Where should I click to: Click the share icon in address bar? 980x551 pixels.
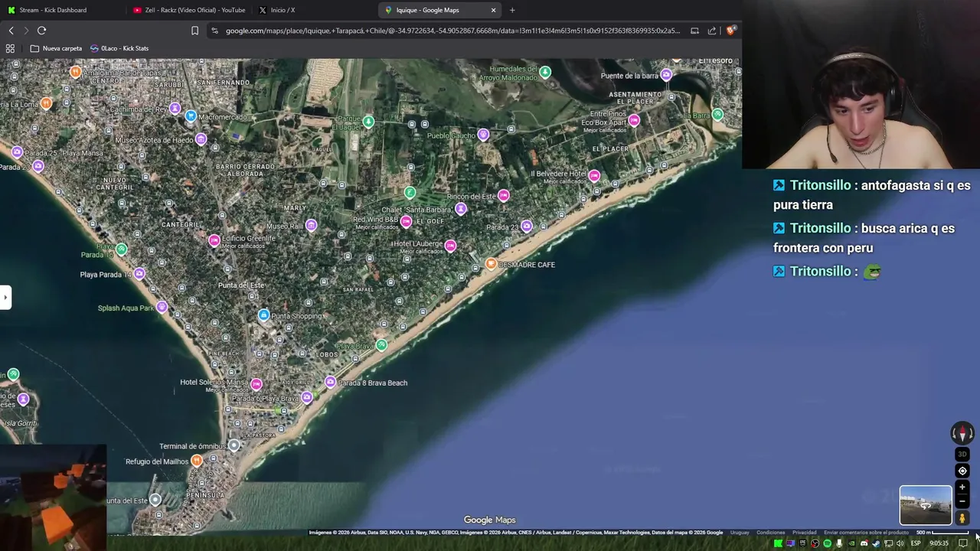(x=712, y=31)
